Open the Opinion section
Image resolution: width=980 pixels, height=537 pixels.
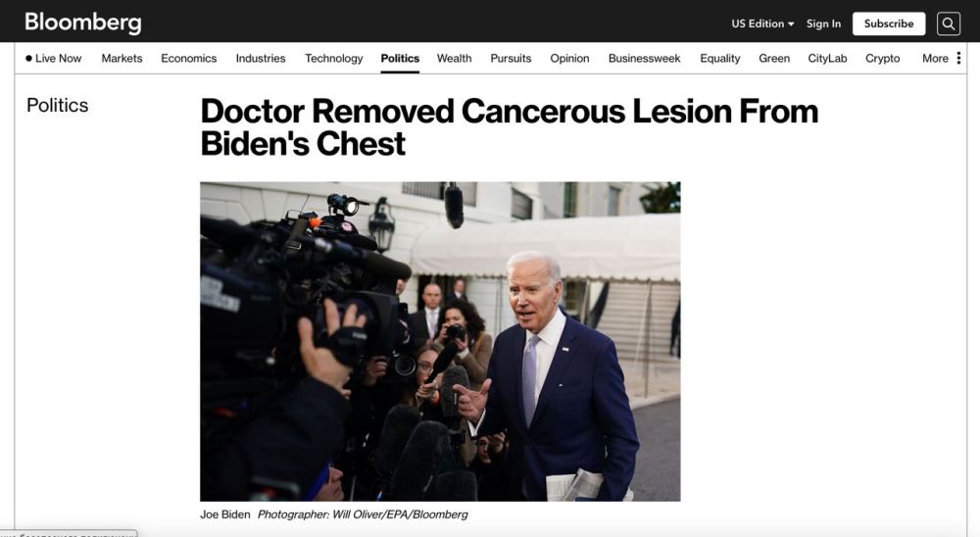569,58
